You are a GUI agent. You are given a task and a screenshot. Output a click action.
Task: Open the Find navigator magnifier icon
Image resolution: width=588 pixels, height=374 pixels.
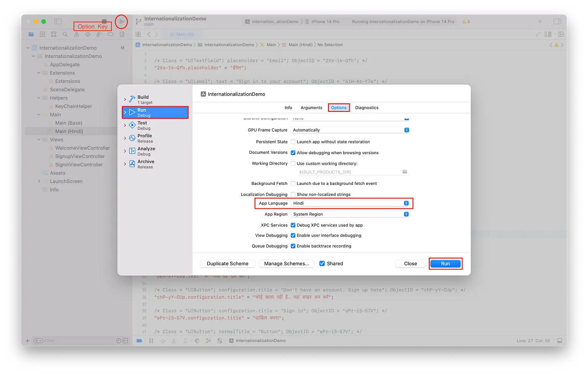(x=65, y=34)
